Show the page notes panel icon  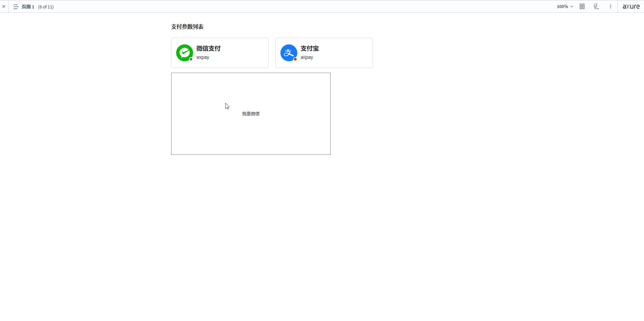pos(582,6)
